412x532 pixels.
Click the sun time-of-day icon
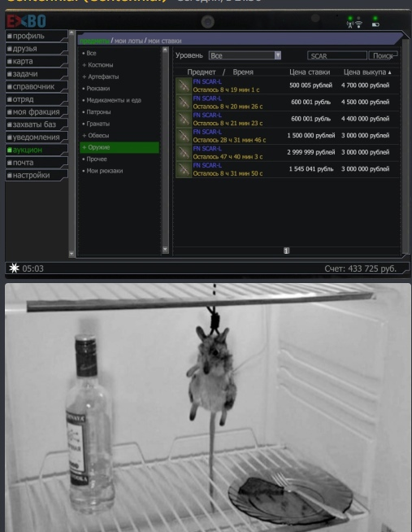[x=15, y=268]
